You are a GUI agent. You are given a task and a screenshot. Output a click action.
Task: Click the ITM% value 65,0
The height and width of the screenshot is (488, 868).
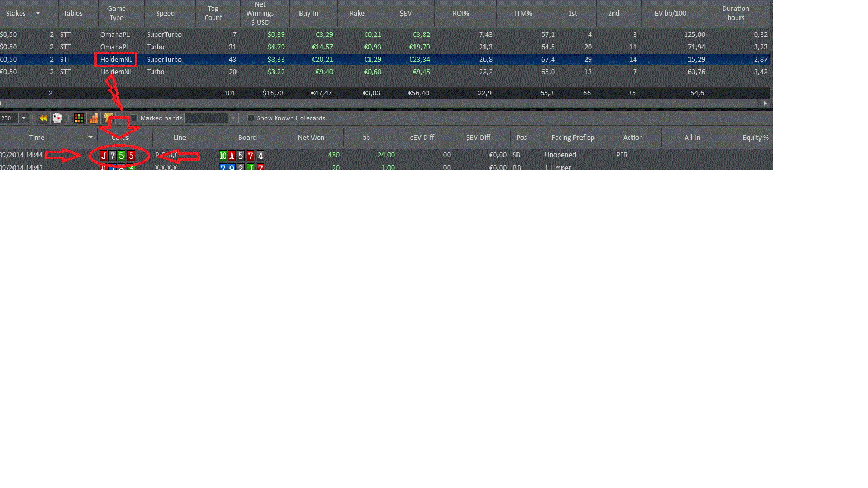tap(548, 72)
